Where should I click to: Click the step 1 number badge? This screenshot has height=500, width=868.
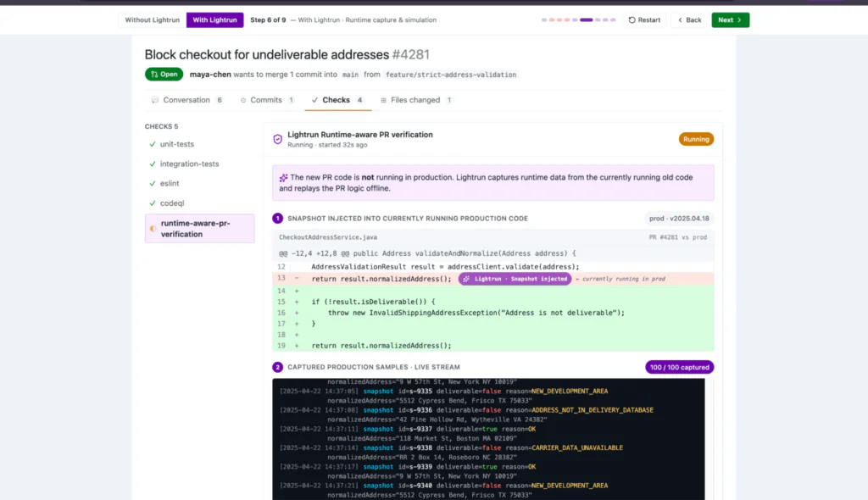pos(278,219)
